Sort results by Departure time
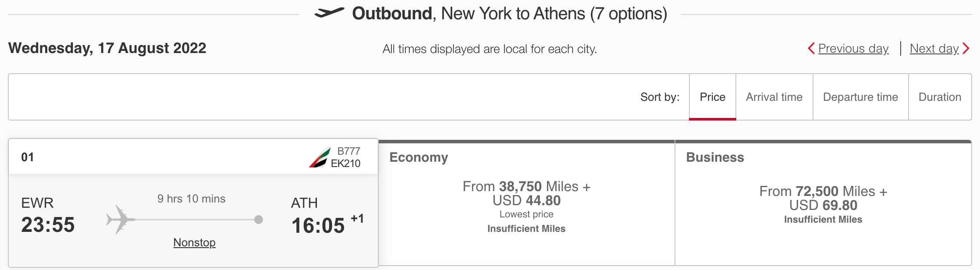 (x=860, y=97)
